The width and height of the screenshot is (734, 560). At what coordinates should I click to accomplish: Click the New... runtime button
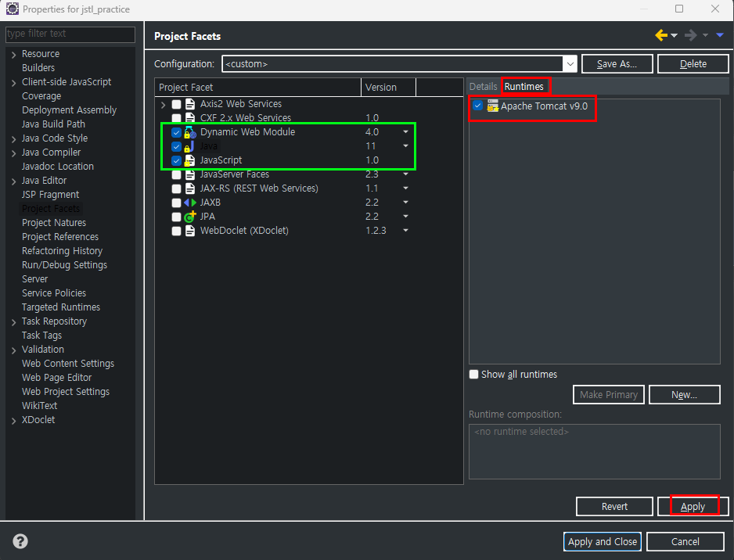(685, 395)
